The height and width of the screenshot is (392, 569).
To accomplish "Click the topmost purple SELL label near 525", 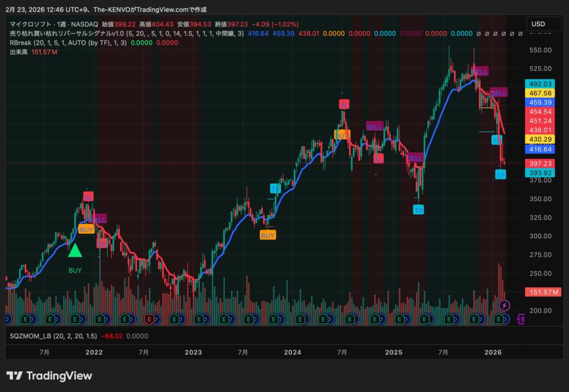I will click(x=480, y=72).
